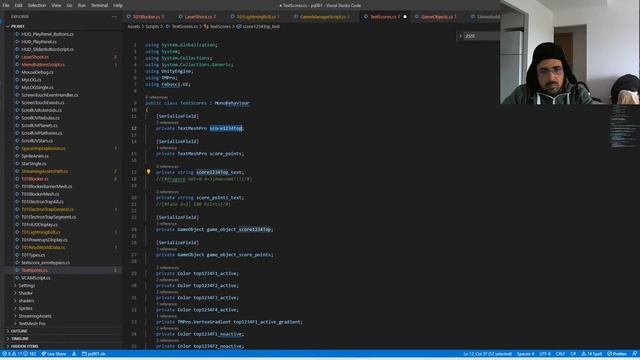Click the Scripts breadcrumb segment
Viewport: 640px width, 360px height.
(x=152, y=27)
